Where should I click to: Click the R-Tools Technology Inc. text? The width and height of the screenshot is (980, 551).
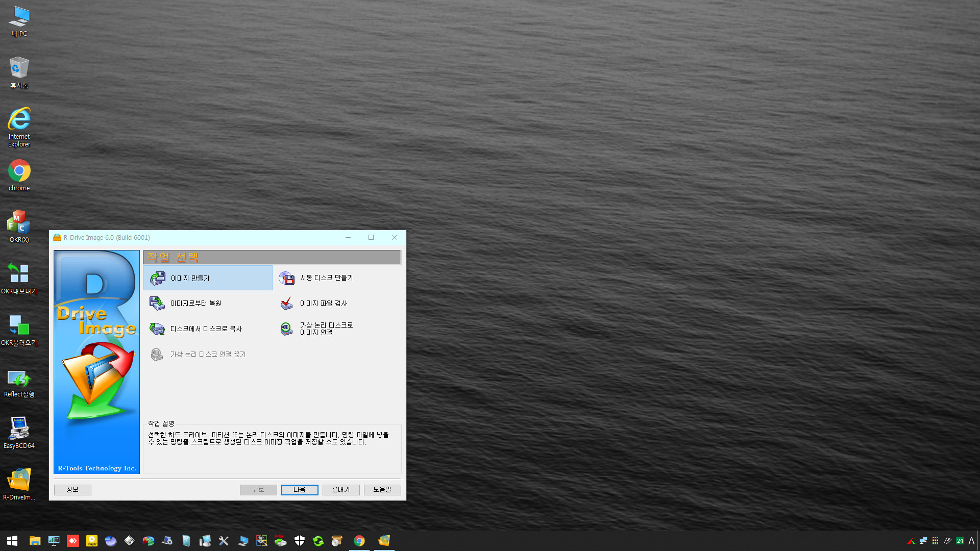click(x=97, y=468)
